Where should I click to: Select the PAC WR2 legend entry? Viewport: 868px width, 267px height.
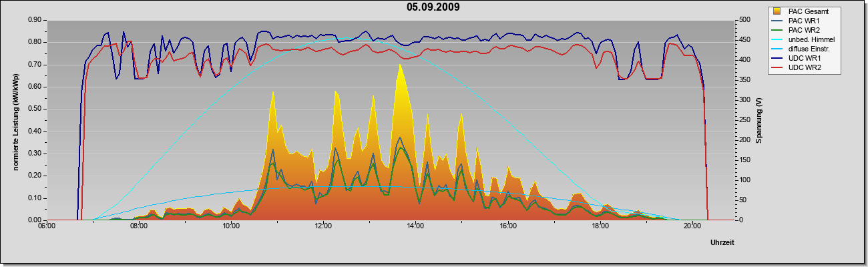click(x=802, y=30)
